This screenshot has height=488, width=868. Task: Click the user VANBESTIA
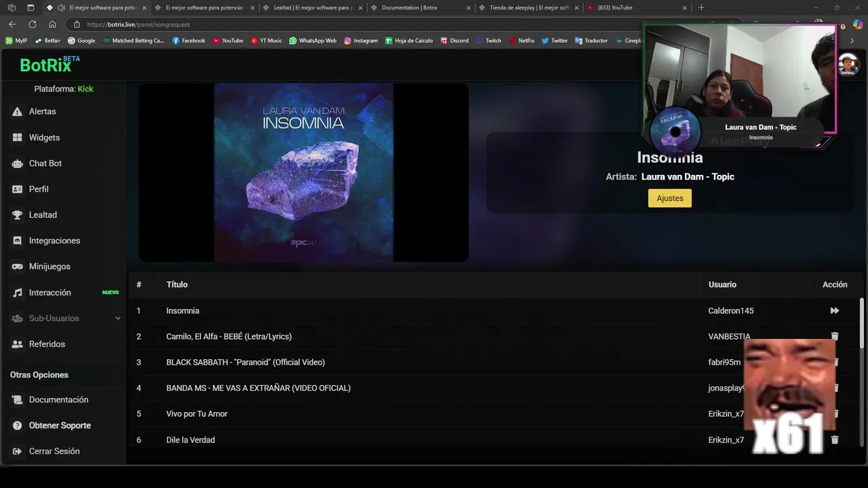729,336
